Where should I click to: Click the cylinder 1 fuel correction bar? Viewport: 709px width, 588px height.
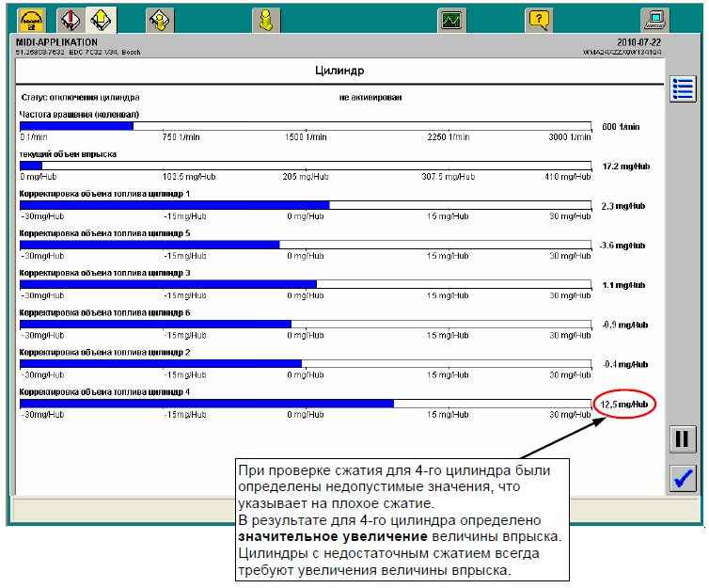tap(307, 205)
